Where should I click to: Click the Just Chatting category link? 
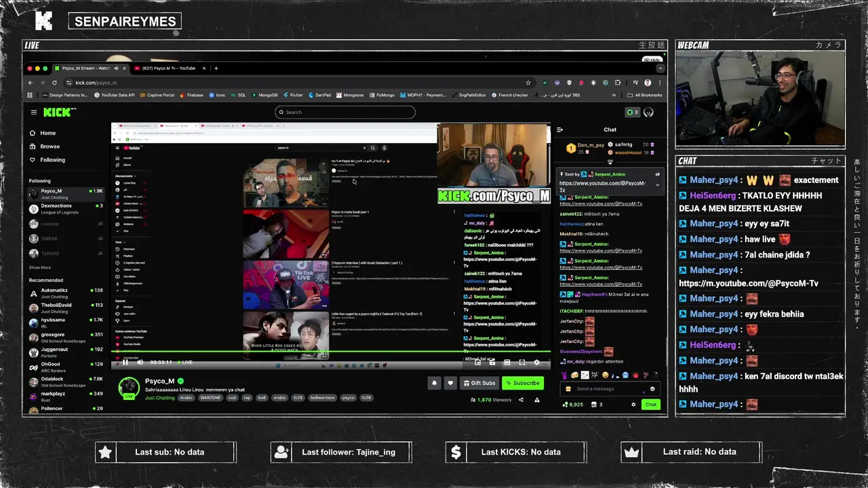point(160,398)
